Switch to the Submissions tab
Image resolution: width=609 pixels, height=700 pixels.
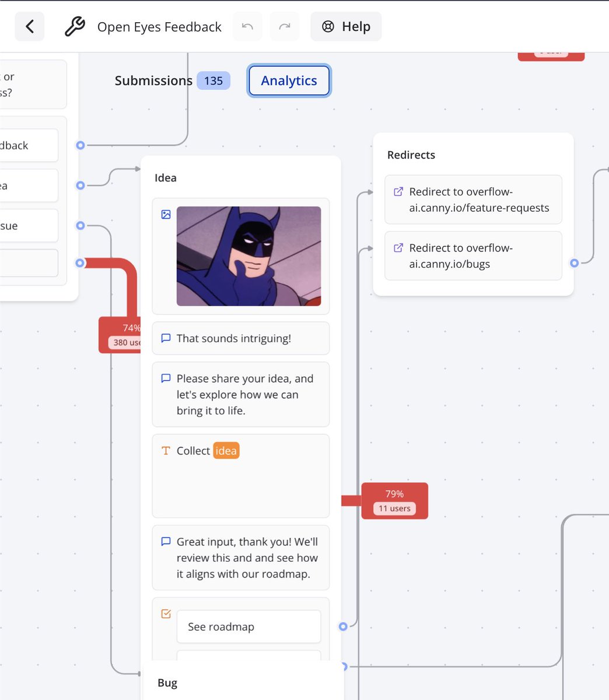coord(153,80)
